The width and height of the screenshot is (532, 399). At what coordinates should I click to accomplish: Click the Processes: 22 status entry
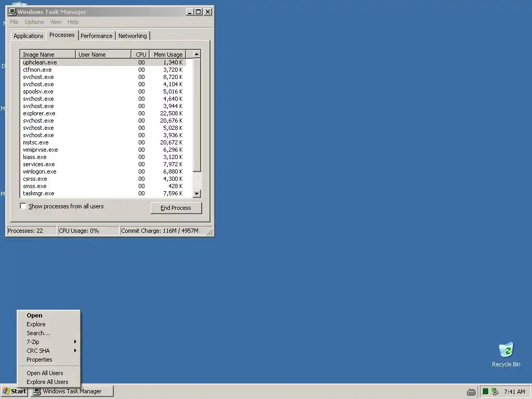click(32, 231)
